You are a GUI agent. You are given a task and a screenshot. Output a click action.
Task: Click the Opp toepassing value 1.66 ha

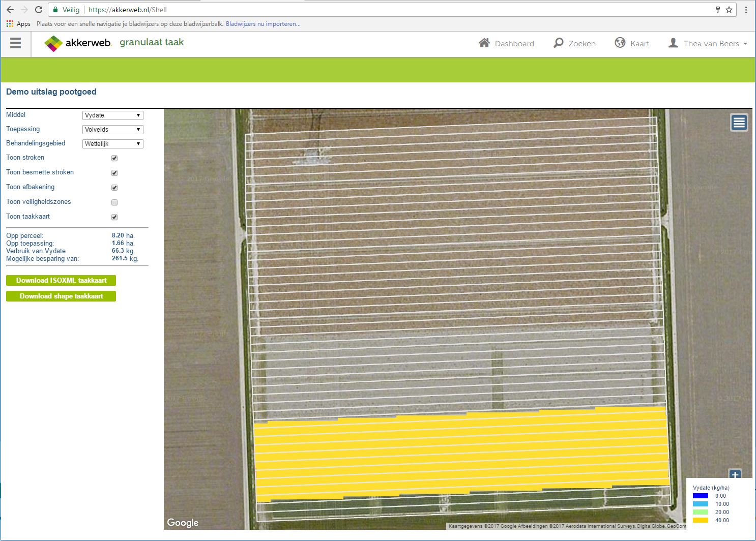123,243
